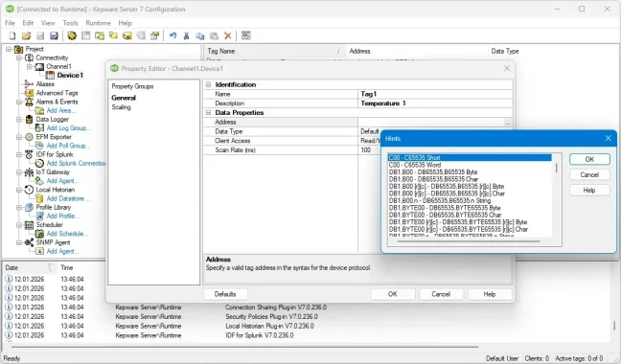Click the Save As toolbar icon
The height and width of the screenshot is (364, 621).
pos(54,36)
